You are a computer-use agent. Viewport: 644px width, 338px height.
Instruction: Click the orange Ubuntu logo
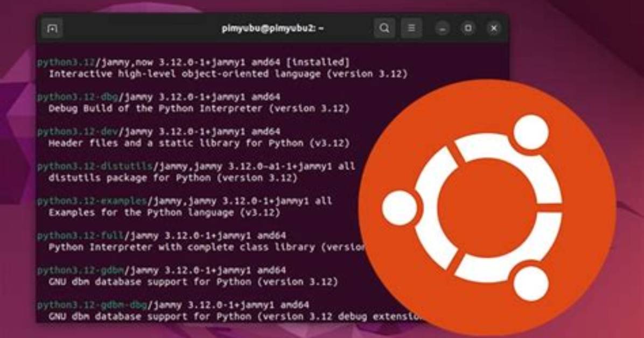(x=487, y=208)
